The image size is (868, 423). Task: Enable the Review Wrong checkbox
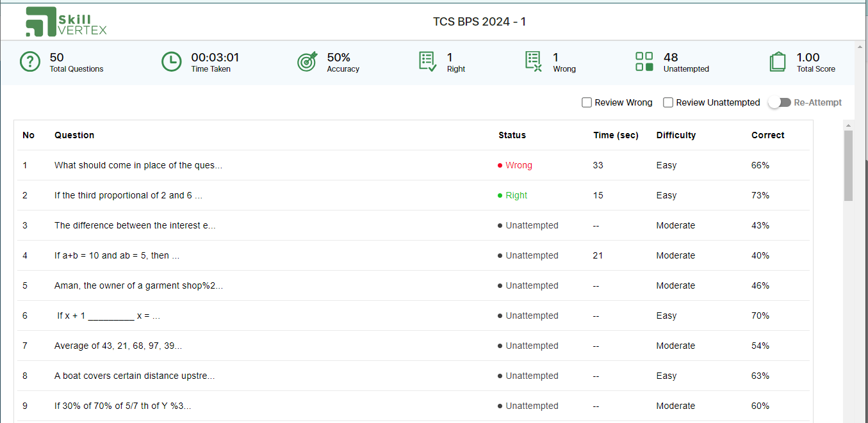coord(587,102)
